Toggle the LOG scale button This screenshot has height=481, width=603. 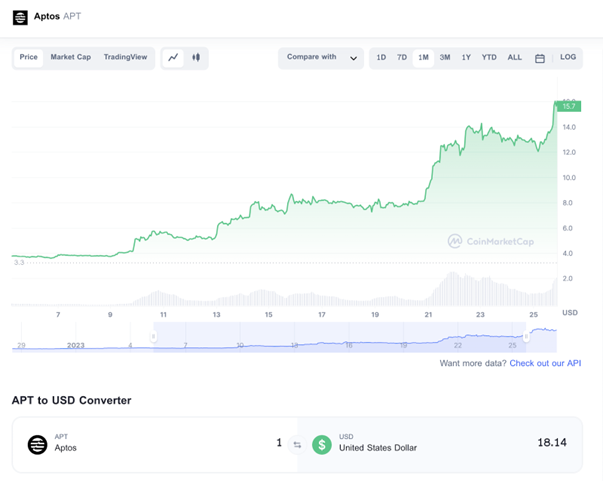point(568,58)
